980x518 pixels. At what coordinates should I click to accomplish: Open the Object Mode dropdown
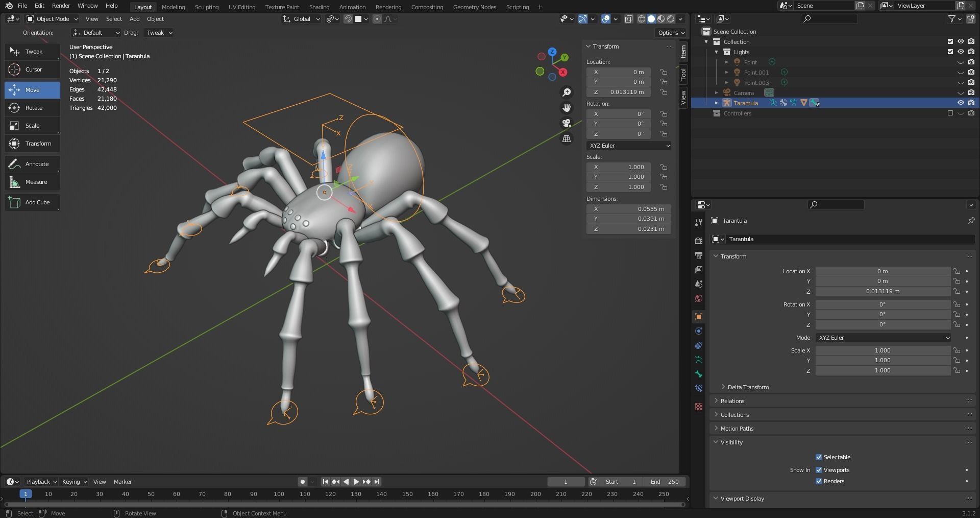(53, 19)
